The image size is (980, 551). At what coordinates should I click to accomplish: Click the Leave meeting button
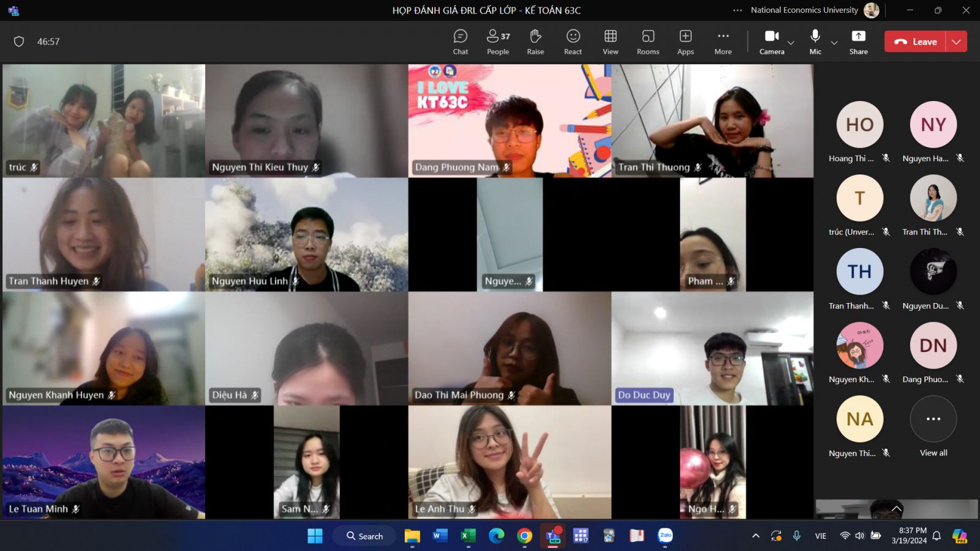[x=916, y=42]
